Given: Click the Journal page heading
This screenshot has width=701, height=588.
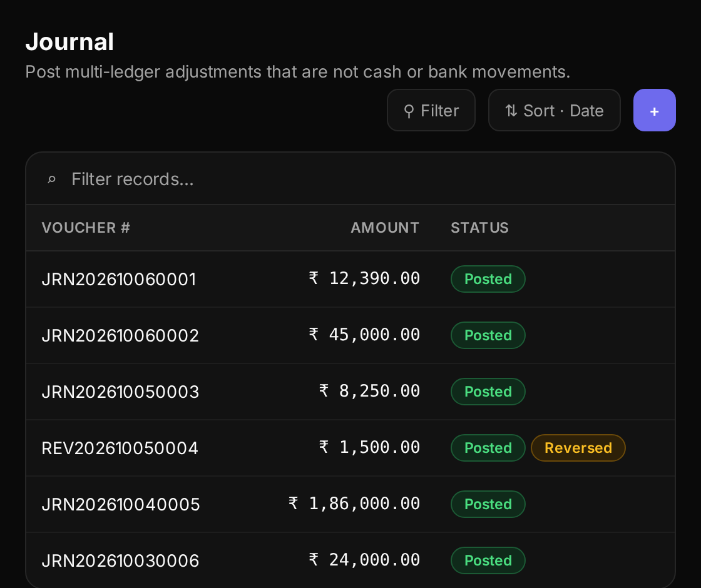Looking at the screenshot, I should (x=69, y=42).
